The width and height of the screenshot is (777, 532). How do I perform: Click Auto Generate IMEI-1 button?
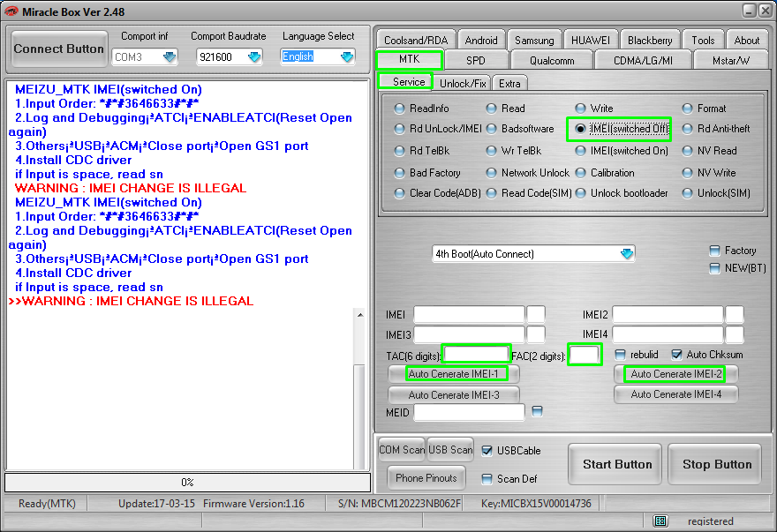(x=454, y=374)
